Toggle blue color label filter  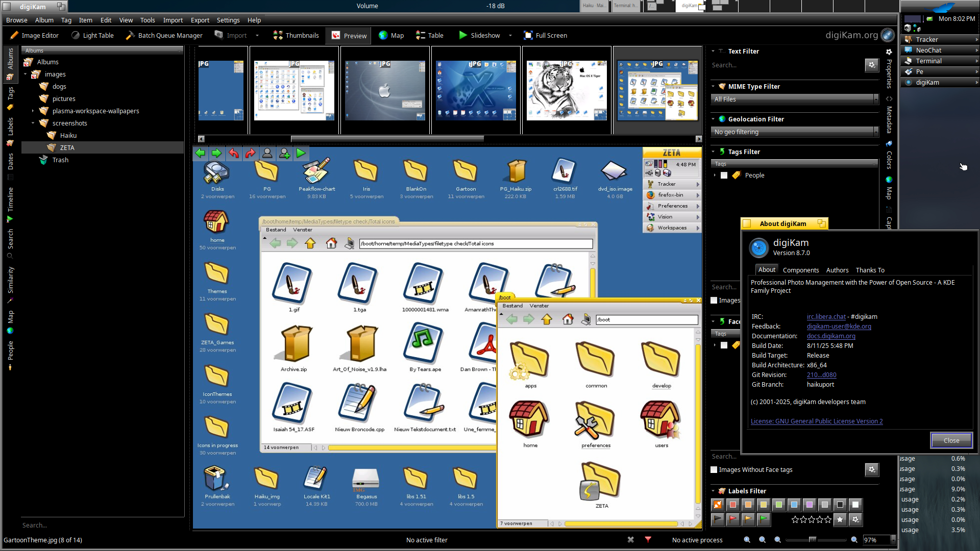click(794, 505)
